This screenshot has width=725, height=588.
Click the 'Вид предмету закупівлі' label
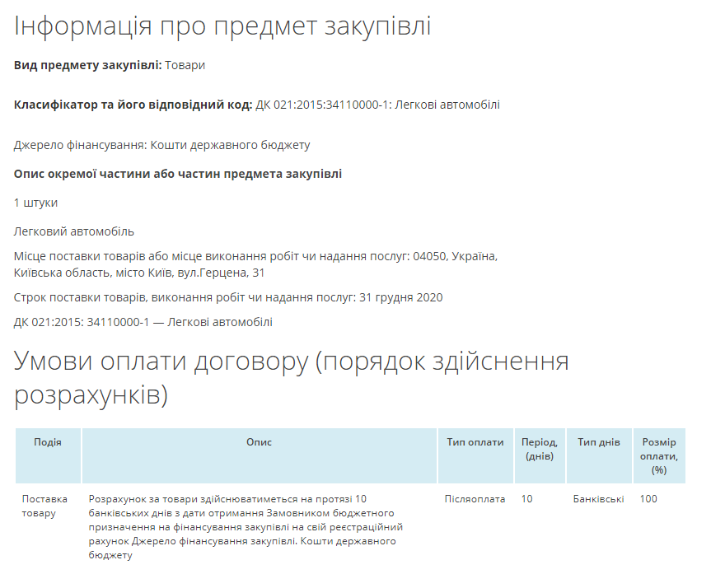coord(87,65)
